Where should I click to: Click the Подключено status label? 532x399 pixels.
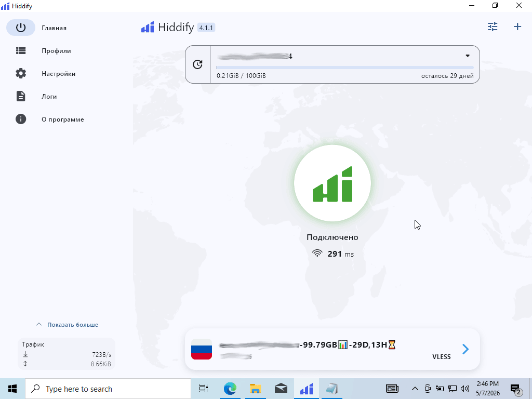[332, 237]
